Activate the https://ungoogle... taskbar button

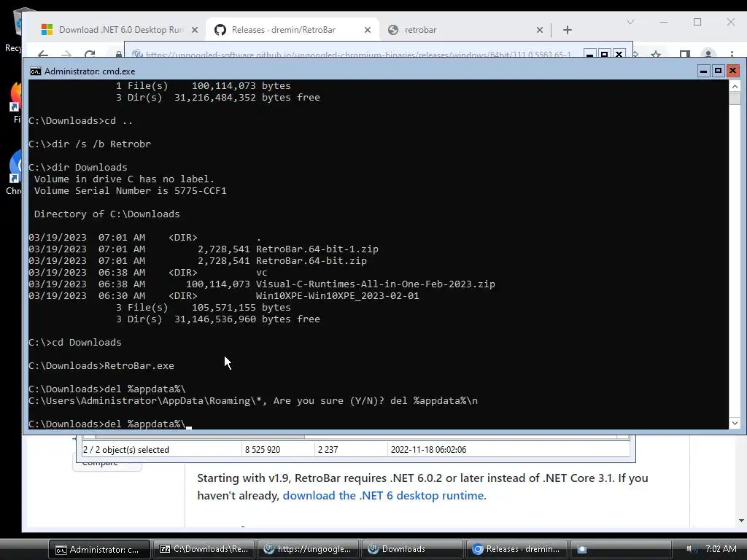[x=308, y=549]
